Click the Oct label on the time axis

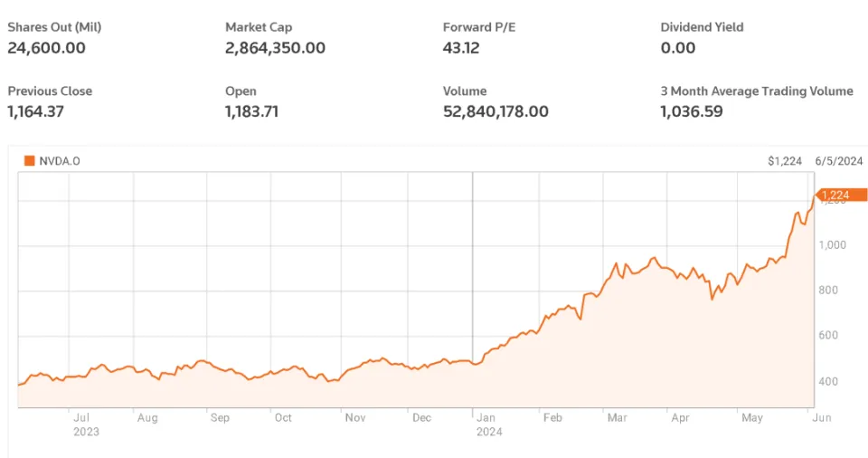pyautogui.click(x=283, y=418)
